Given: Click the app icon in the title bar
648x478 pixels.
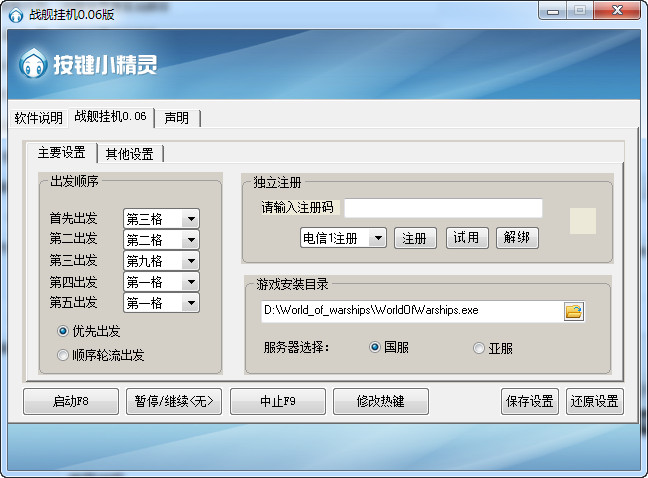Looking at the screenshot, I should pyautogui.click(x=16, y=15).
